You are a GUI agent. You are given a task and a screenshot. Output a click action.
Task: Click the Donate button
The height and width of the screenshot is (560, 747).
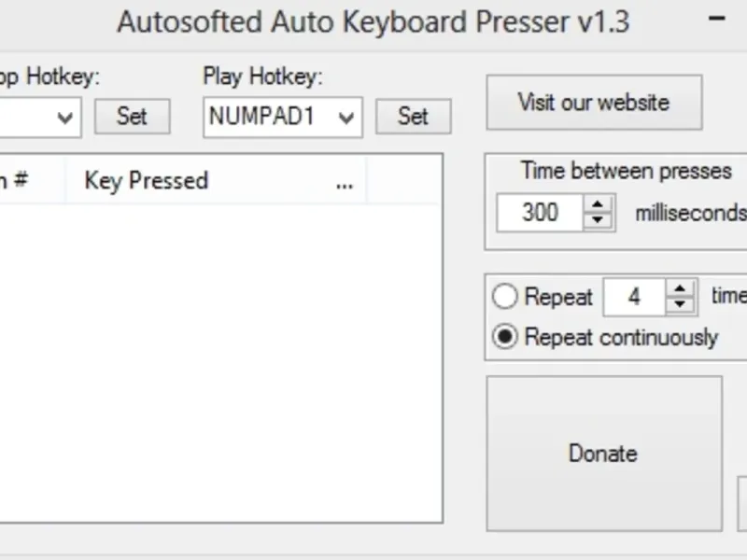click(x=603, y=453)
